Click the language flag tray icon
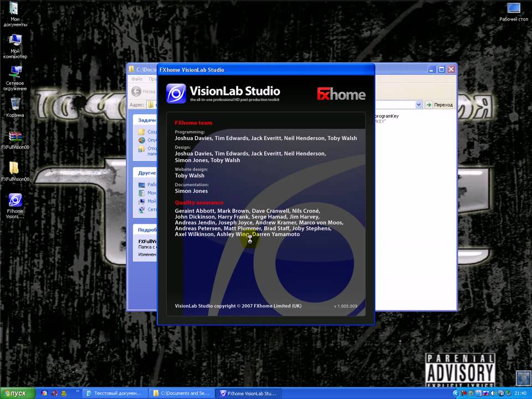 [486, 393]
